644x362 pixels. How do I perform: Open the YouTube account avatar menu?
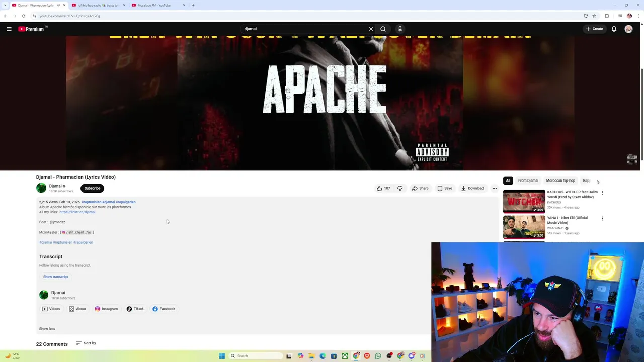[x=628, y=29]
